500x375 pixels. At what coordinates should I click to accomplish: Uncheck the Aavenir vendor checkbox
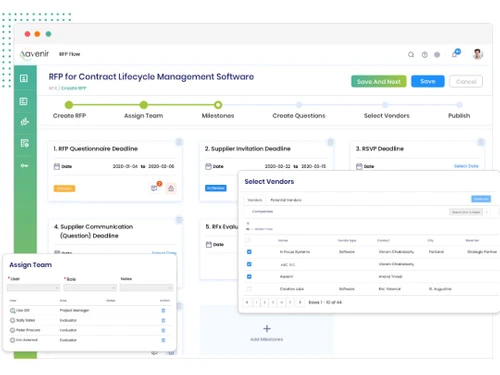(x=249, y=276)
